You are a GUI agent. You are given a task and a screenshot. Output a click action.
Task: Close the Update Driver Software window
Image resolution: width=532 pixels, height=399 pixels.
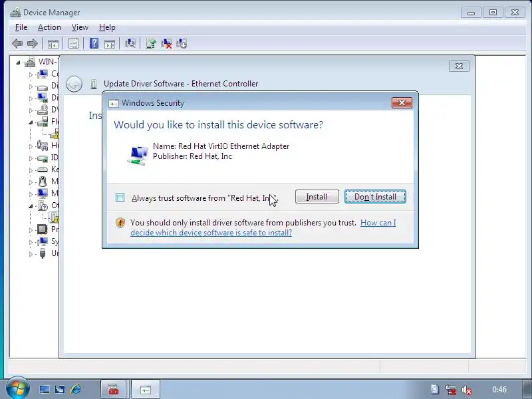click(459, 66)
